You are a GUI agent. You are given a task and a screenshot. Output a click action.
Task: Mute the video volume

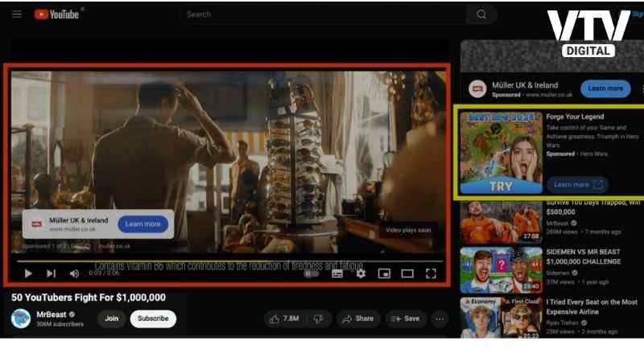[x=74, y=274]
